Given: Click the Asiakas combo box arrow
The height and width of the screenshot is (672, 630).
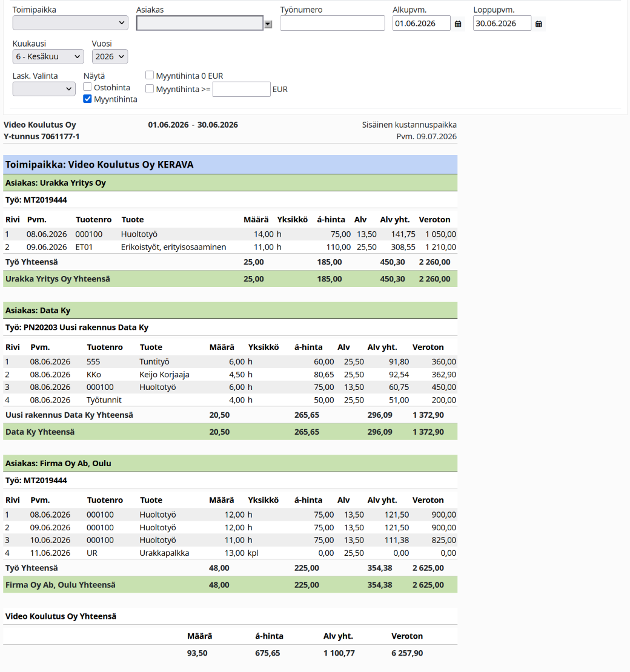Looking at the screenshot, I should point(268,24).
